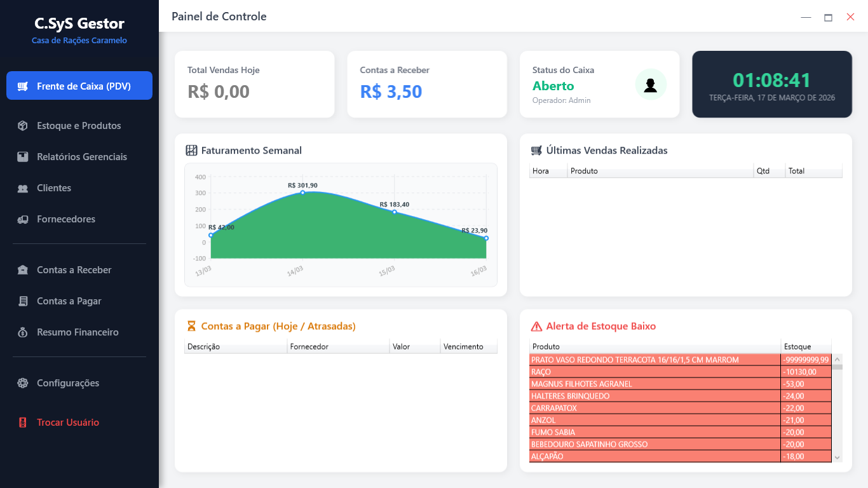Click the register icon beside Últimas Vendas Realizadas
This screenshot has height=488, width=868.
click(x=536, y=150)
